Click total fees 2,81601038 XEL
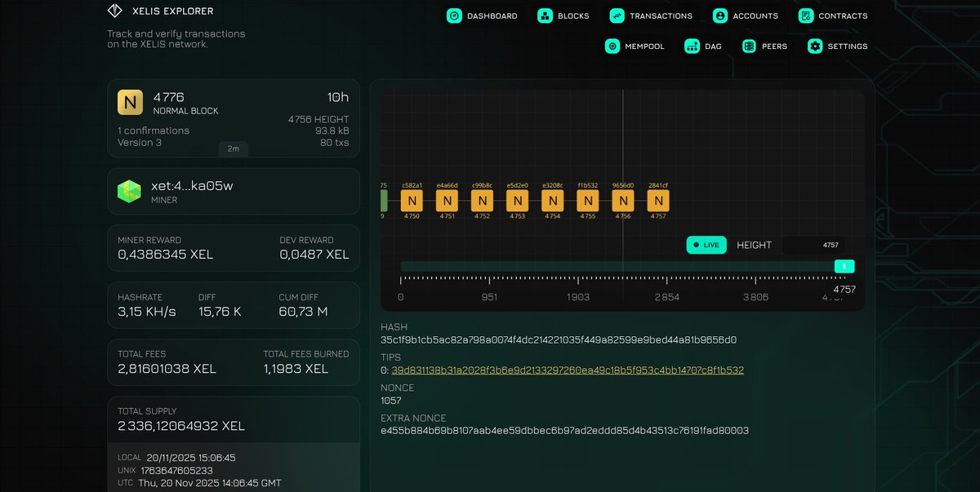Image resolution: width=980 pixels, height=492 pixels. (167, 369)
